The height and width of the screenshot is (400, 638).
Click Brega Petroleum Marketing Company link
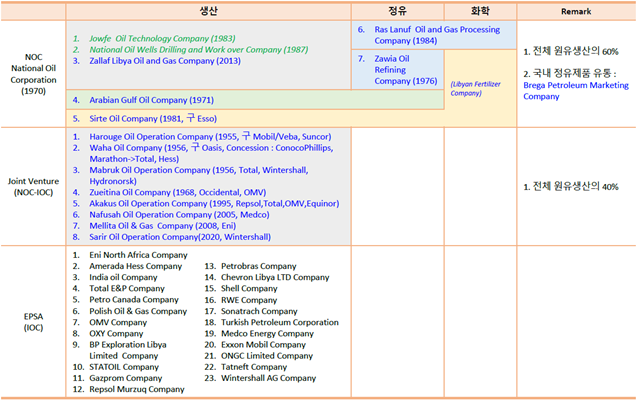tap(576, 91)
